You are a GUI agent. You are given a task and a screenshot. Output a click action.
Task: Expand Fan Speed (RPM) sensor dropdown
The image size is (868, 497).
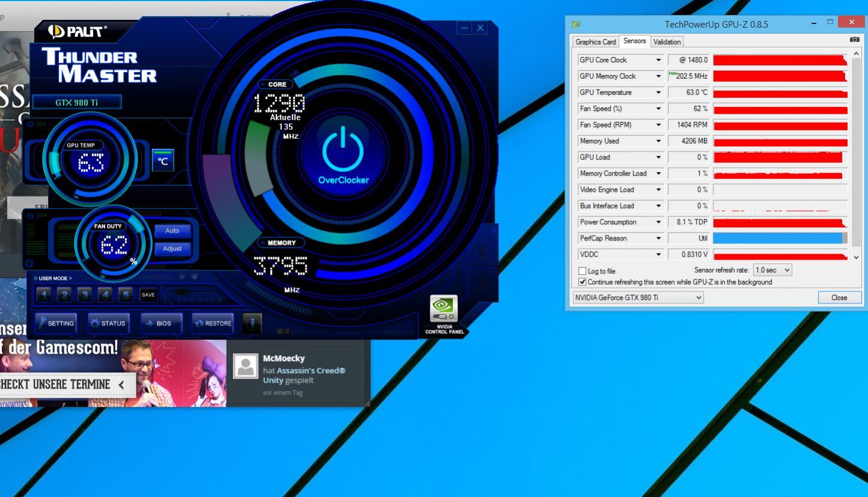click(659, 125)
